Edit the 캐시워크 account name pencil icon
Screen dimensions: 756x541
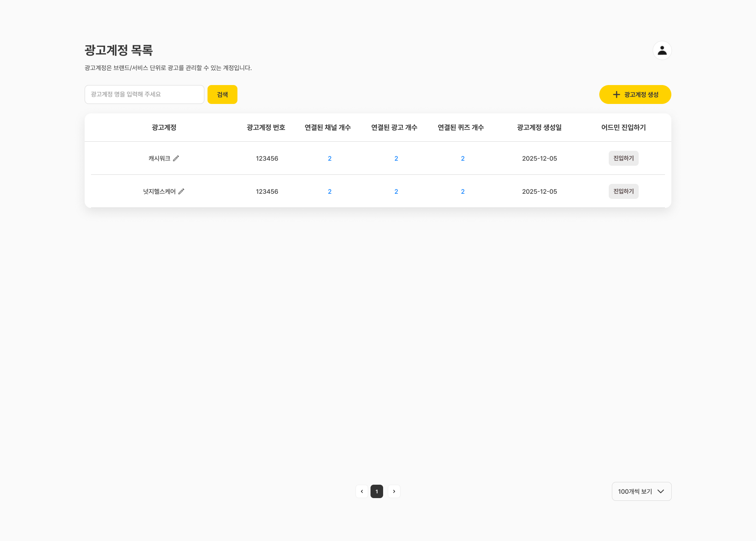tap(176, 158)
